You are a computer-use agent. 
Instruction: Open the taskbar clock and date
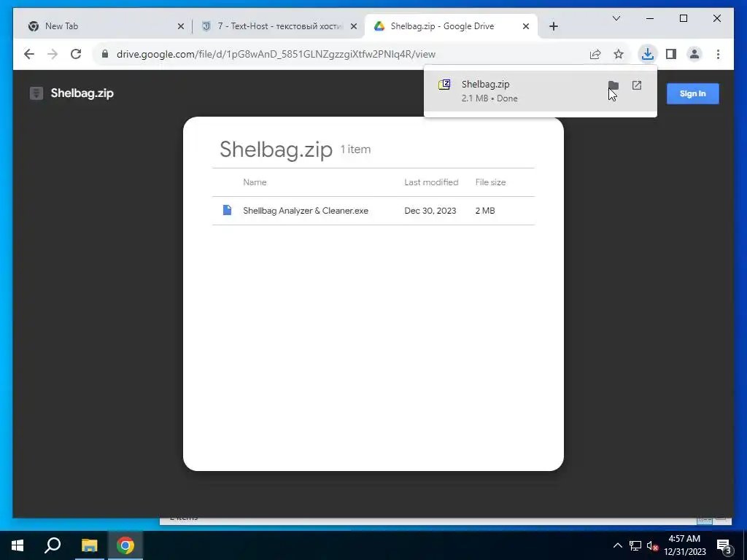pyautogui.click(x=684, y=545)
